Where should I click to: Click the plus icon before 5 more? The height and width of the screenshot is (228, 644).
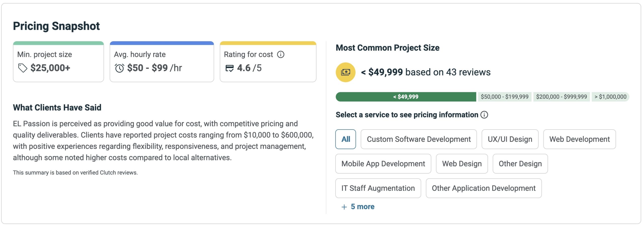tap(344, 207)
